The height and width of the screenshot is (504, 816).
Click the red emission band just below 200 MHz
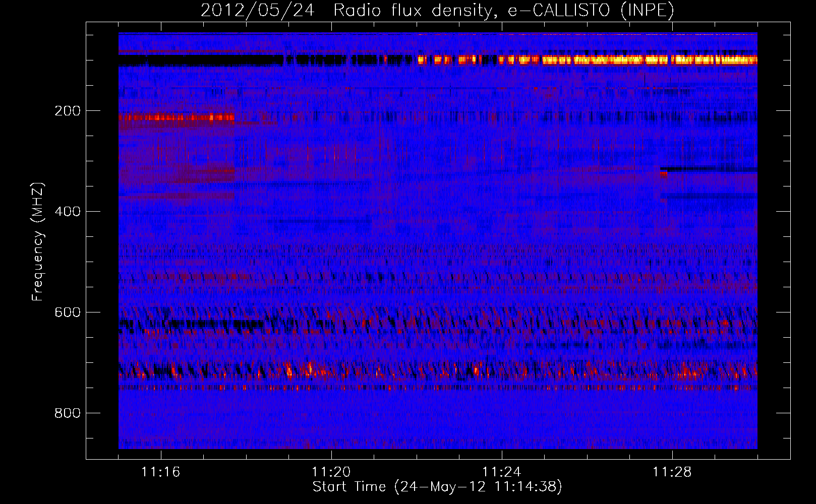(177, 117)
